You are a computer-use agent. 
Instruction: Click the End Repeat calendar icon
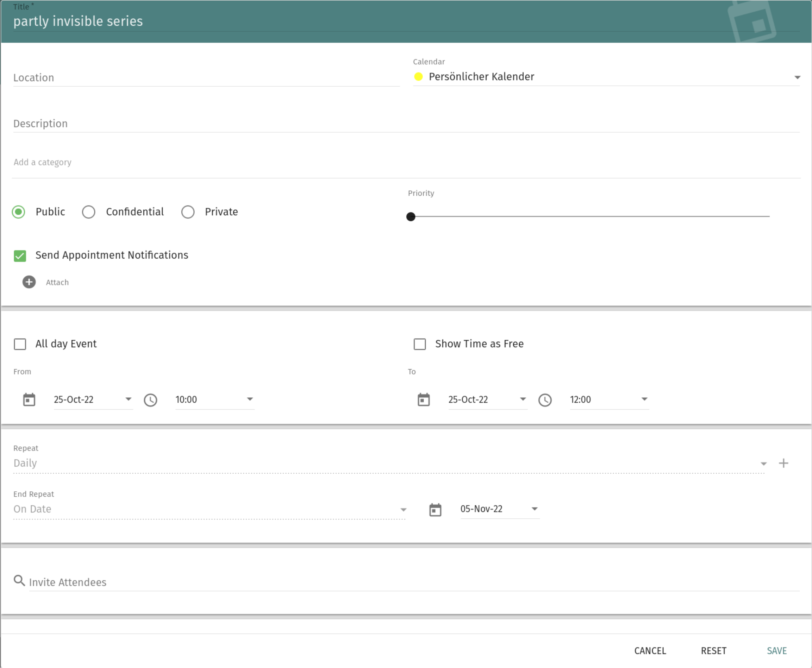pos(435,510)
